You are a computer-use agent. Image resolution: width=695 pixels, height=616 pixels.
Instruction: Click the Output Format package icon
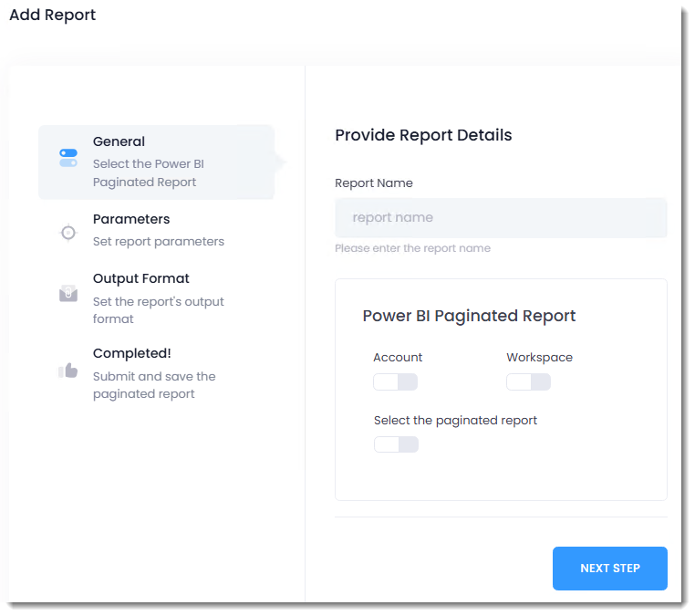(x=68, y=294)
